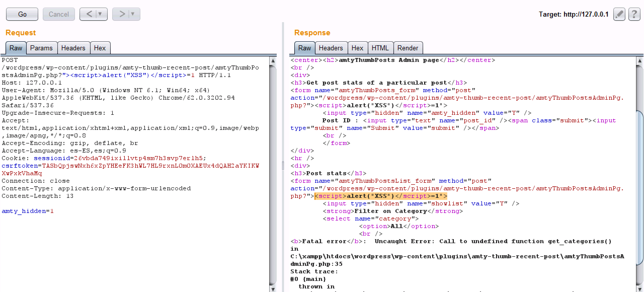The height and width of the screenshot is (292, 644).
Task: Go to previous request in history
Action: point(89,14)
